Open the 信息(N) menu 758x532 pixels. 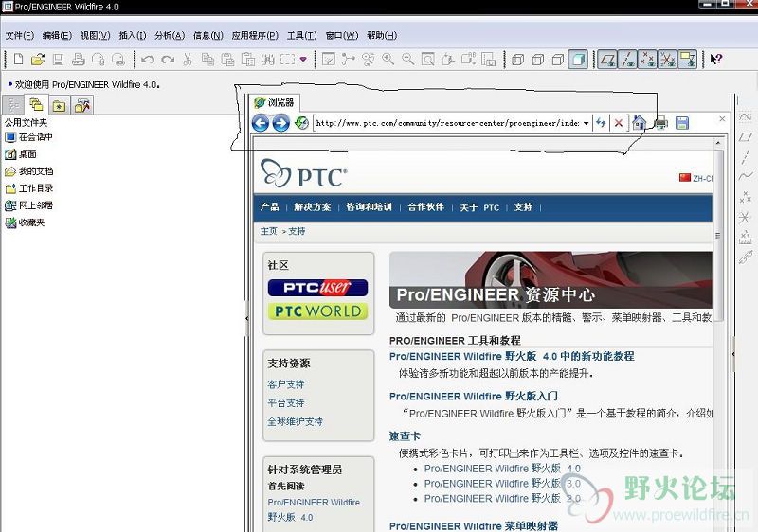pyautogui.click(x=208, y=35)
